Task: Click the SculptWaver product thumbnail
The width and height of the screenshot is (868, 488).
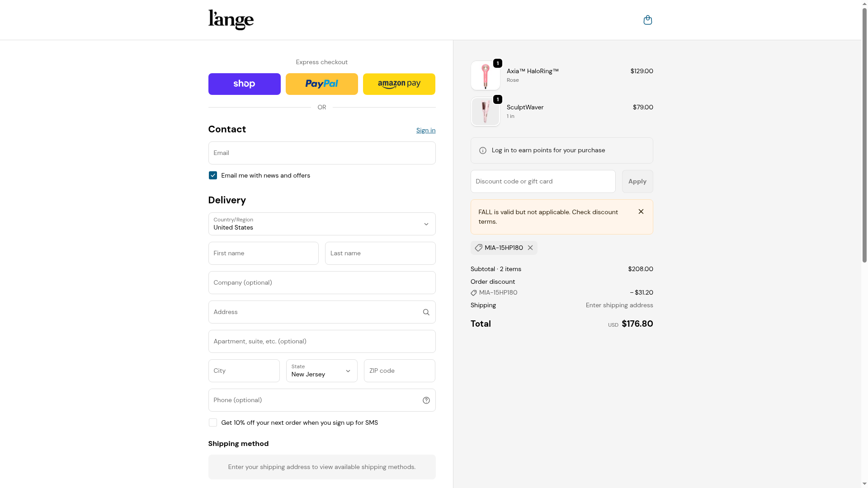Action: 485,112
